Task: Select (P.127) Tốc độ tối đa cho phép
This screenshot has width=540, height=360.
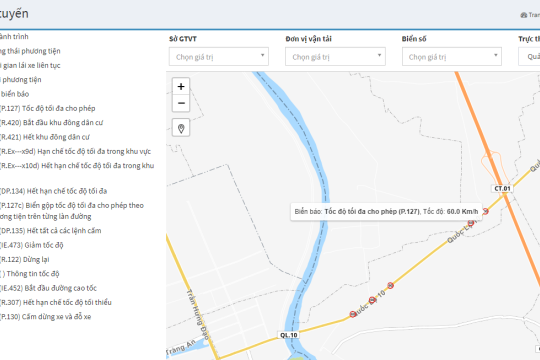Action: (48, 108)
